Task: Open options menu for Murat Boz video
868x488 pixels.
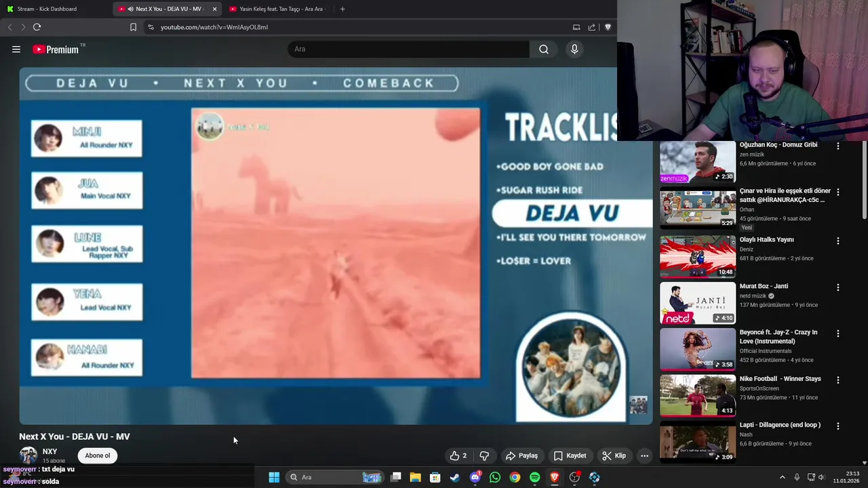Action: tap(838, 287)
